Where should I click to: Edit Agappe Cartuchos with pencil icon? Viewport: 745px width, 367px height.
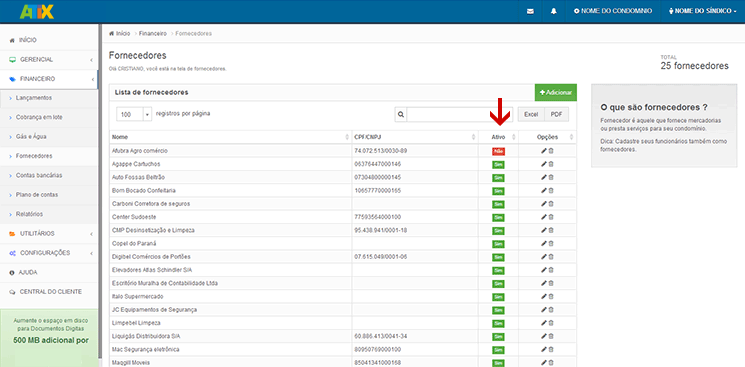click(544, 164)
